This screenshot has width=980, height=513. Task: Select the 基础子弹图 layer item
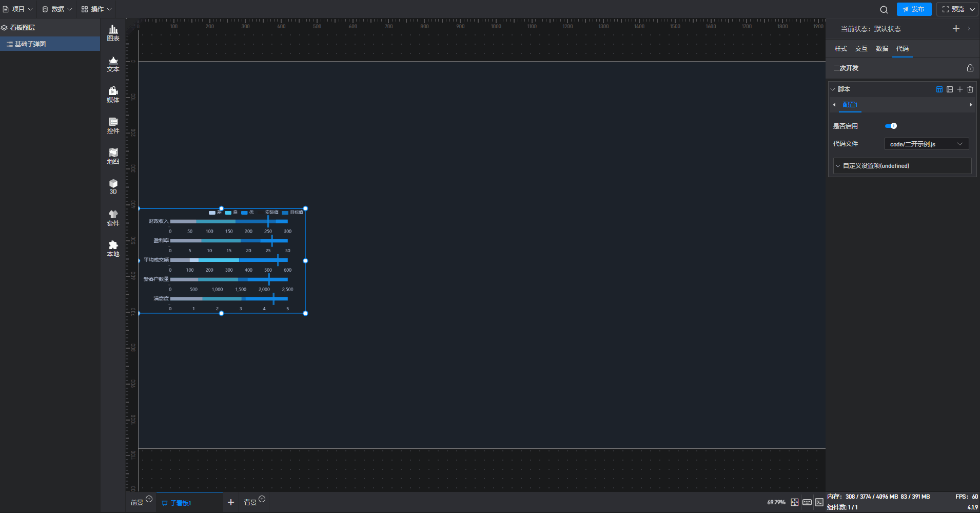pyautogui.click(x=50, y=44)
